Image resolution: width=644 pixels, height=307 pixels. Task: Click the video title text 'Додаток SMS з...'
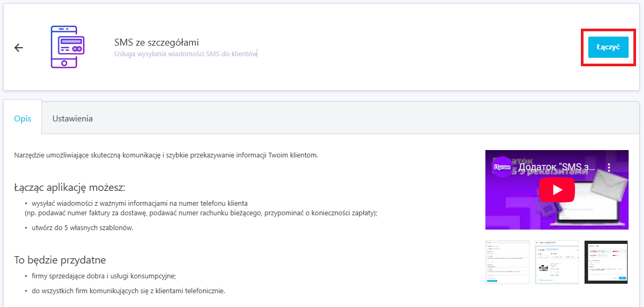[x=556, y=168]
